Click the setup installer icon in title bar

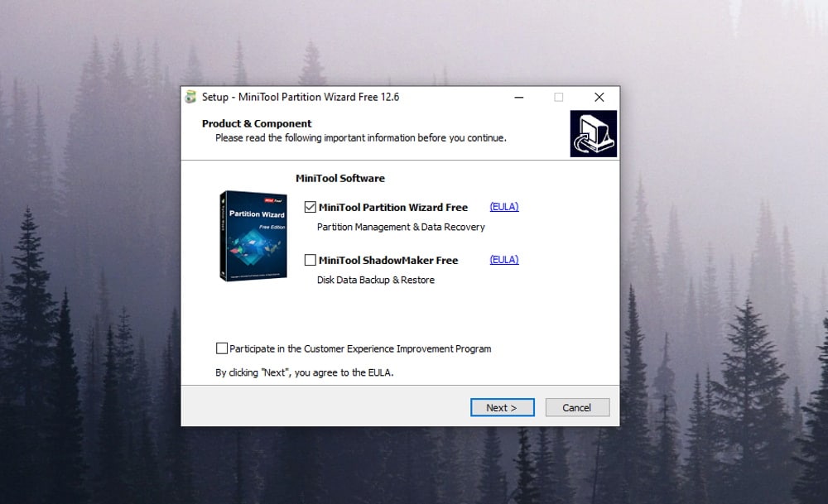(x=191, y=97)
